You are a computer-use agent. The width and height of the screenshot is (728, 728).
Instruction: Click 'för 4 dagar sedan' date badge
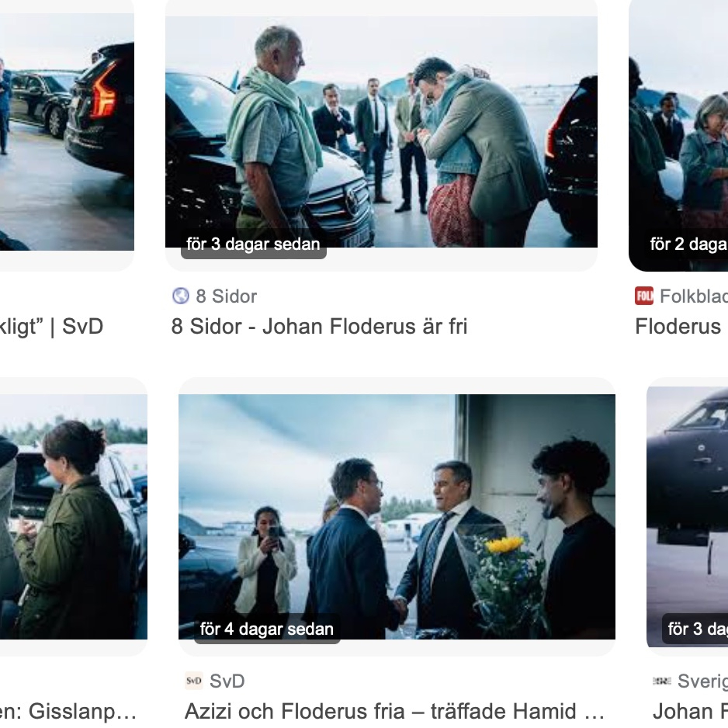pos(267,629)
